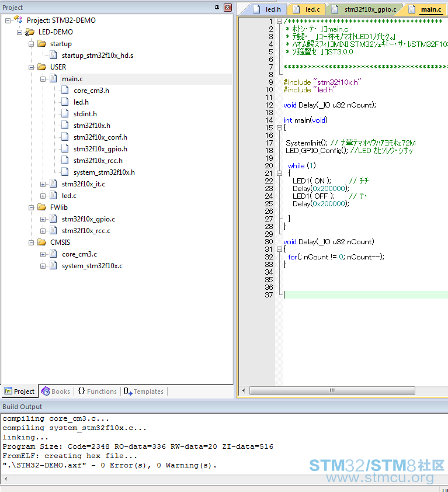Click the led.h file icon in tree
The image size is (448, 492).
click(65, 102)
